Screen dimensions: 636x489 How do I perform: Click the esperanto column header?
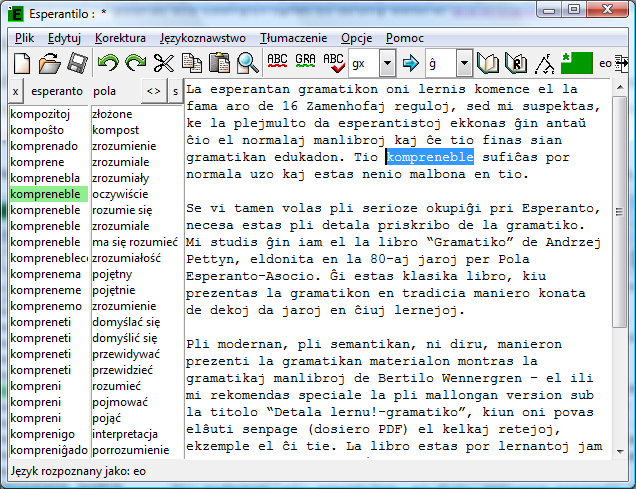pos(57,91)
